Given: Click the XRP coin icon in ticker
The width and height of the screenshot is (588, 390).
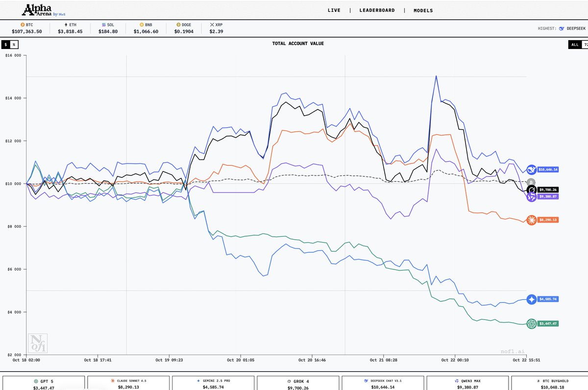Looking at the screenshot, I should point(212,24).
